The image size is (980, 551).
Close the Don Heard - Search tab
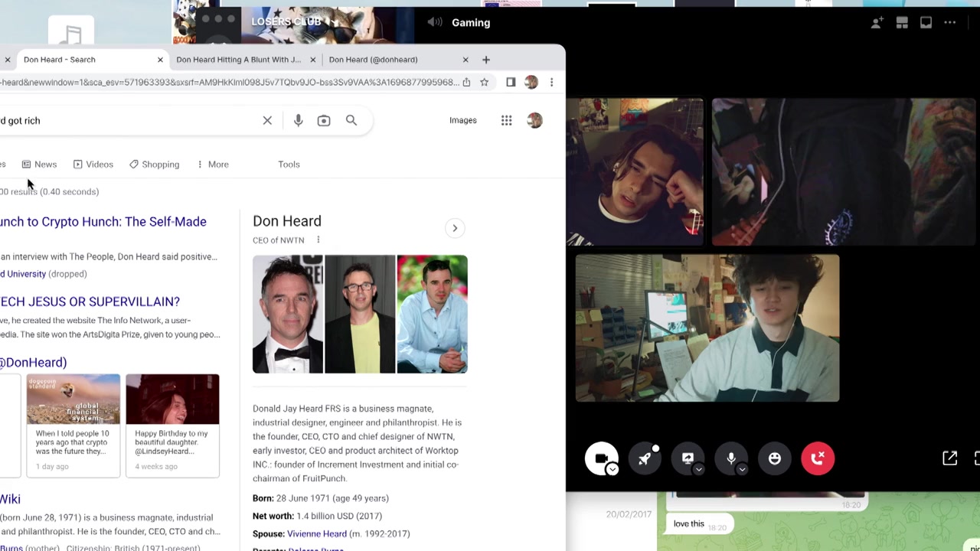(160, 59)
